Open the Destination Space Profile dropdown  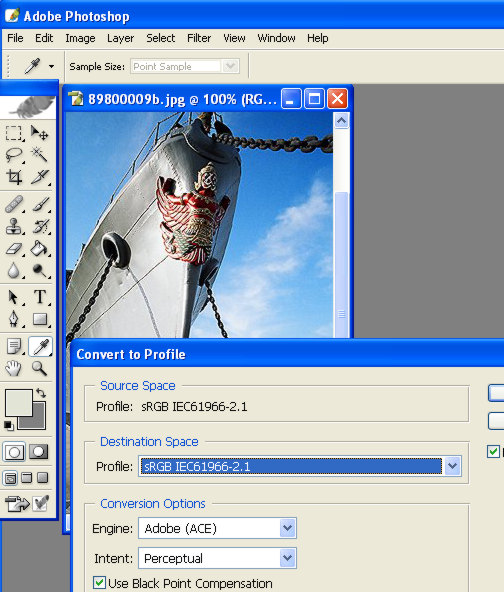pyautogui.click(x=452, y=466)
